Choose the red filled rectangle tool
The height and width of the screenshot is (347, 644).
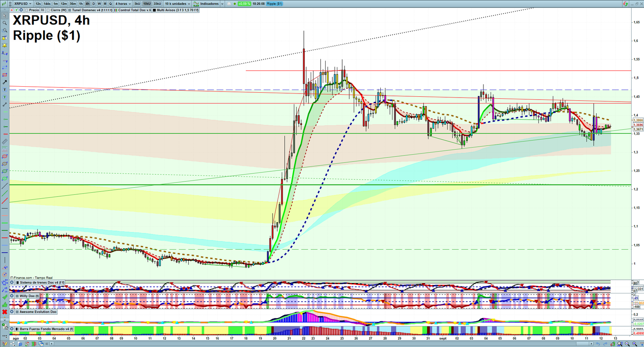[x=5, y=75]
